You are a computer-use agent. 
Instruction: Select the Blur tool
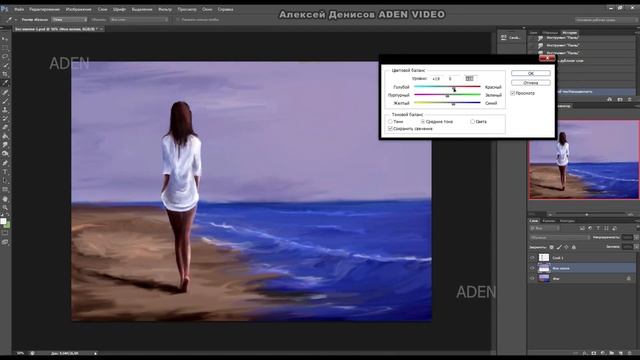[5, 145]
